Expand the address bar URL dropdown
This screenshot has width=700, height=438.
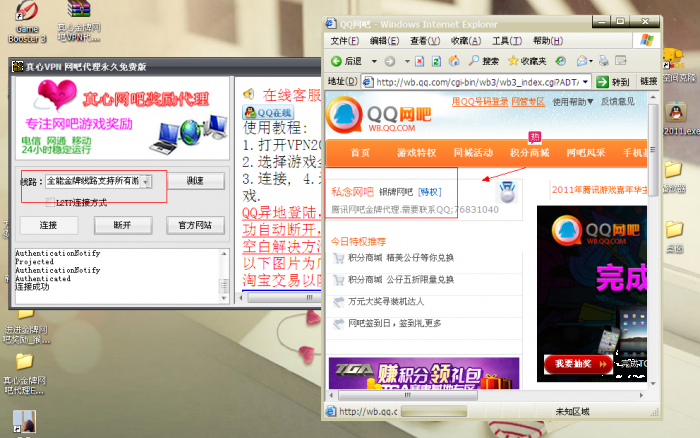coord(585,82)
